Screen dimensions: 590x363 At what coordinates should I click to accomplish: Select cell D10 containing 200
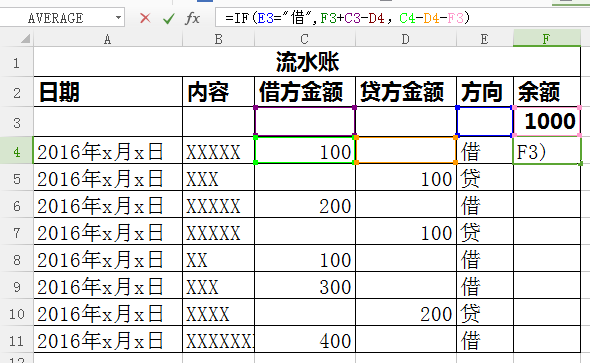(x=406, y=313)
